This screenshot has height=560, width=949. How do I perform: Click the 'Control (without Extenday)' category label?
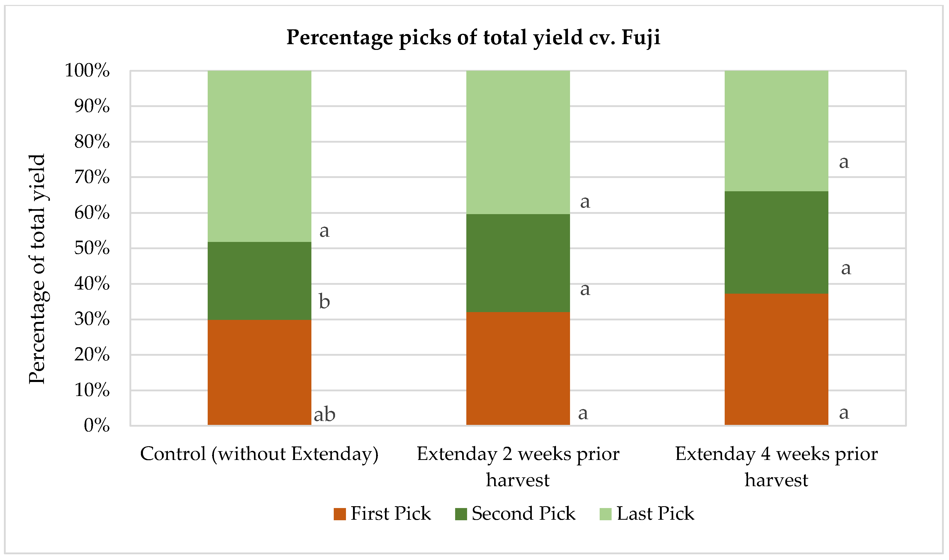click(259, 453)
